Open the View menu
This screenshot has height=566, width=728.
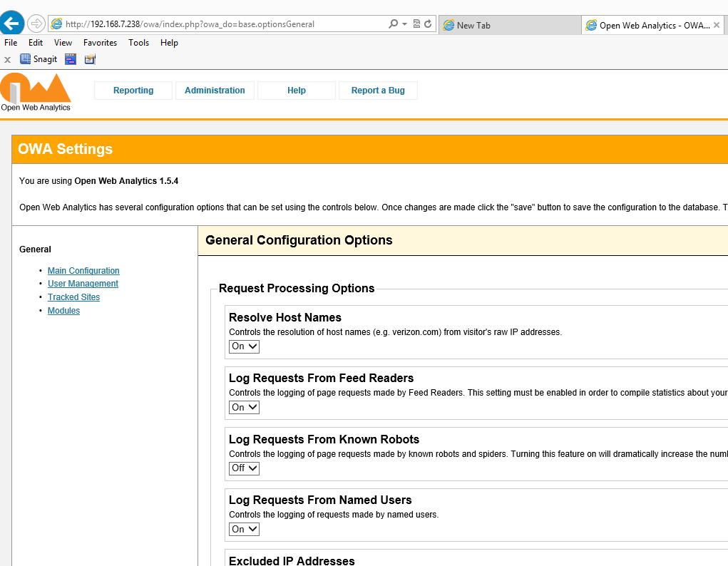[x=63, y=43]
